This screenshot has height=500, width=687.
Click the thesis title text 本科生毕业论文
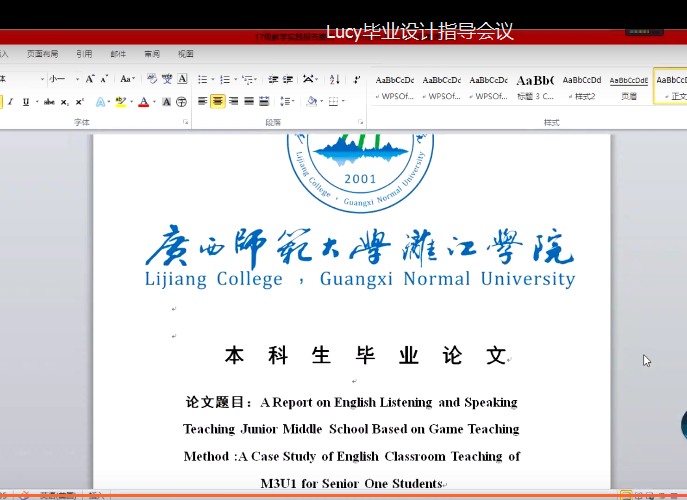tap(365, 356)
